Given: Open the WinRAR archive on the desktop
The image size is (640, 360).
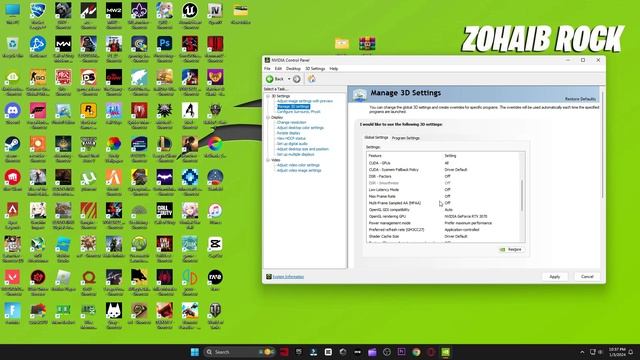Looking at the screenshot, I should [367, 44].
